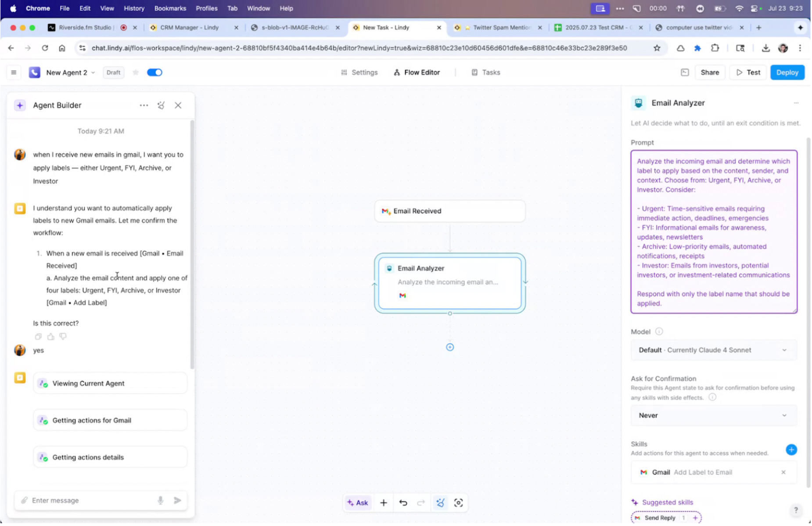Open the terminal panel icon beside Share

(685, 72)
